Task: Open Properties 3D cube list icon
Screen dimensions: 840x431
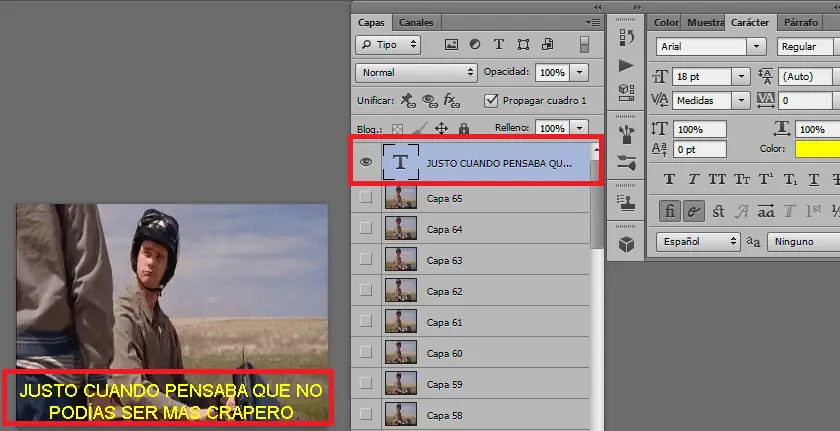Action: 626,92
